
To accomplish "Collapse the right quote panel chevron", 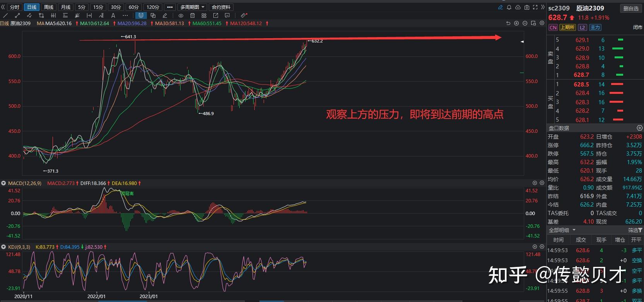I will coord(543,7).
